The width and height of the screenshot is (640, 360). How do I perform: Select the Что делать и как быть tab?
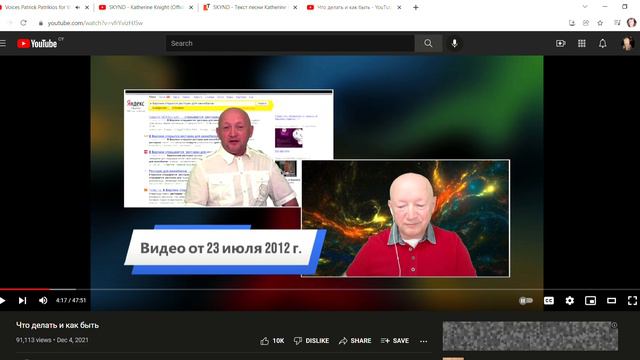coord(353,7)
